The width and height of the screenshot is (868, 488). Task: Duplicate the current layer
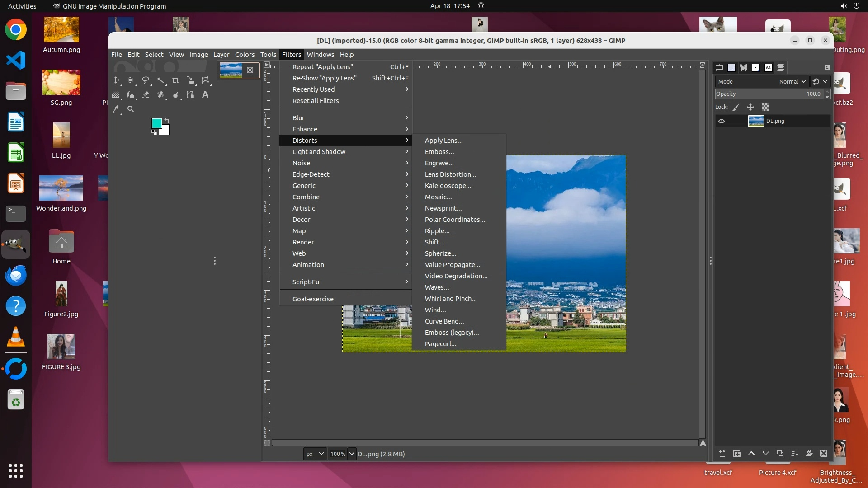click(780, 453)
